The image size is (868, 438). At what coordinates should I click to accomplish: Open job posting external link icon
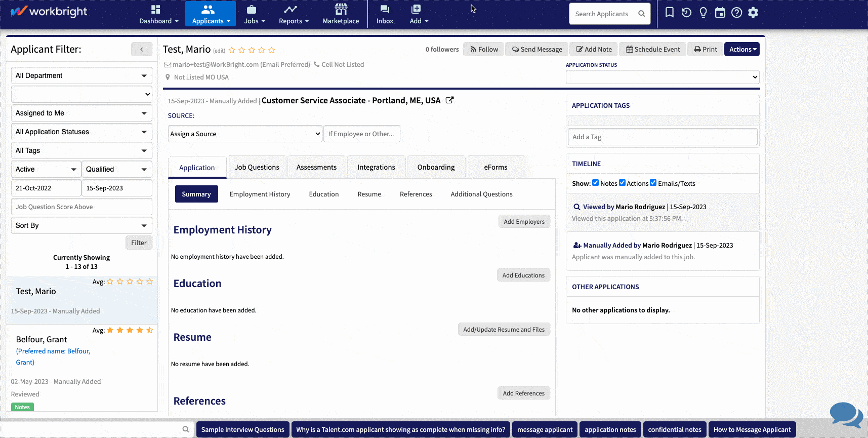pyautogui.click(x=449, y=100)
